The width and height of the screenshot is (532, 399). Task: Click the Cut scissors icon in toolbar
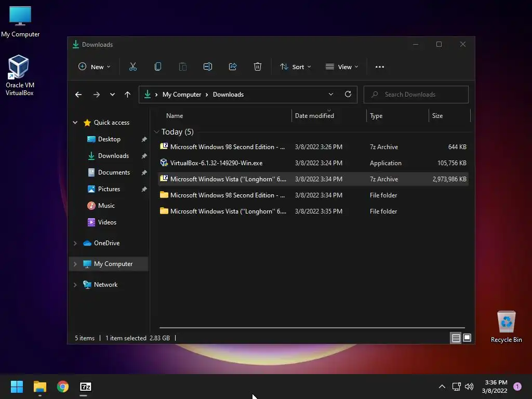pos(132,67)
